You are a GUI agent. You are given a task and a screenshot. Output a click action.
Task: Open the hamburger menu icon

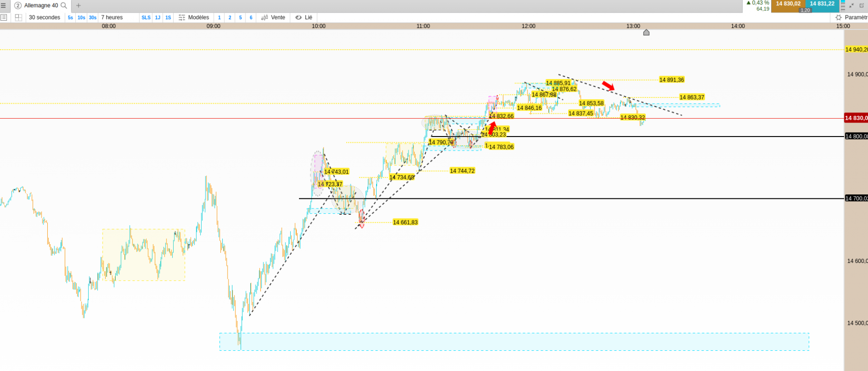coord(3,5)
